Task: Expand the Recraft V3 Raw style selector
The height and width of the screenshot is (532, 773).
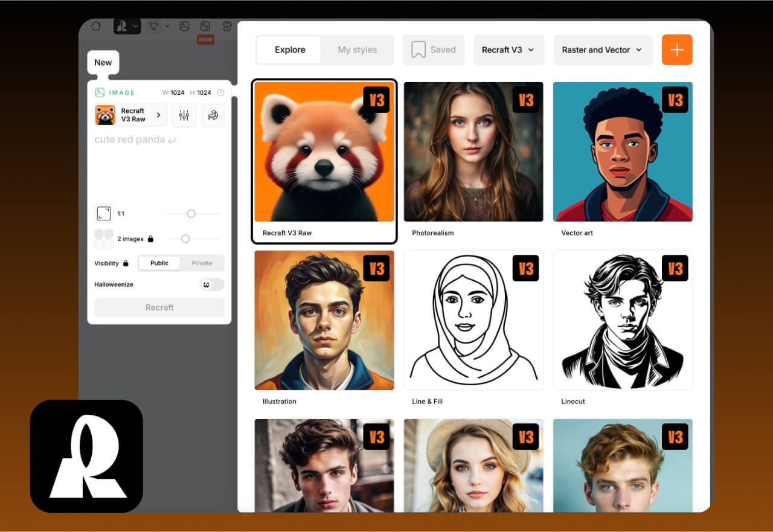Action: (x=130, y=115)
